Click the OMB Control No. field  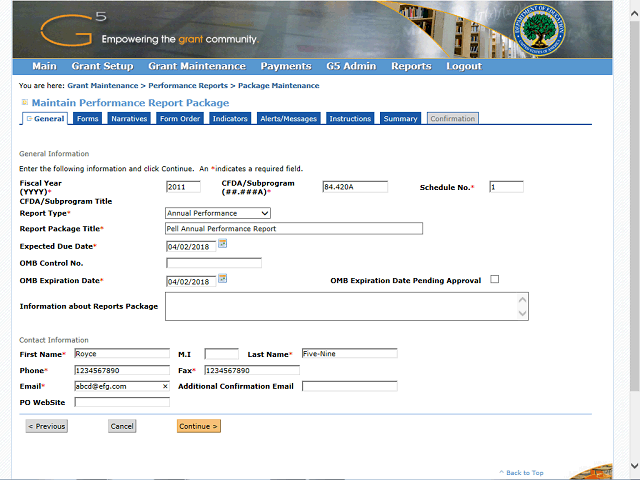tap(214, 263)
